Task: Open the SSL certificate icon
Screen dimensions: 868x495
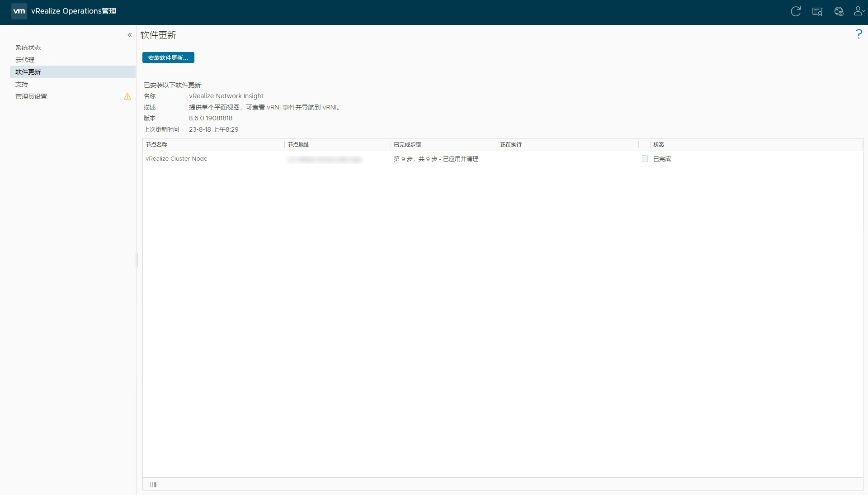Action: [x=817, y=12]
